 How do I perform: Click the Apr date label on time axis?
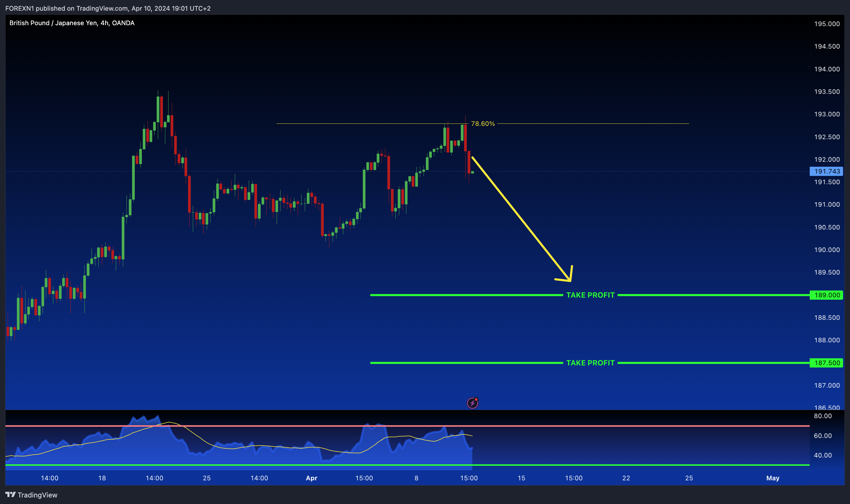click(x=311, y=478)
